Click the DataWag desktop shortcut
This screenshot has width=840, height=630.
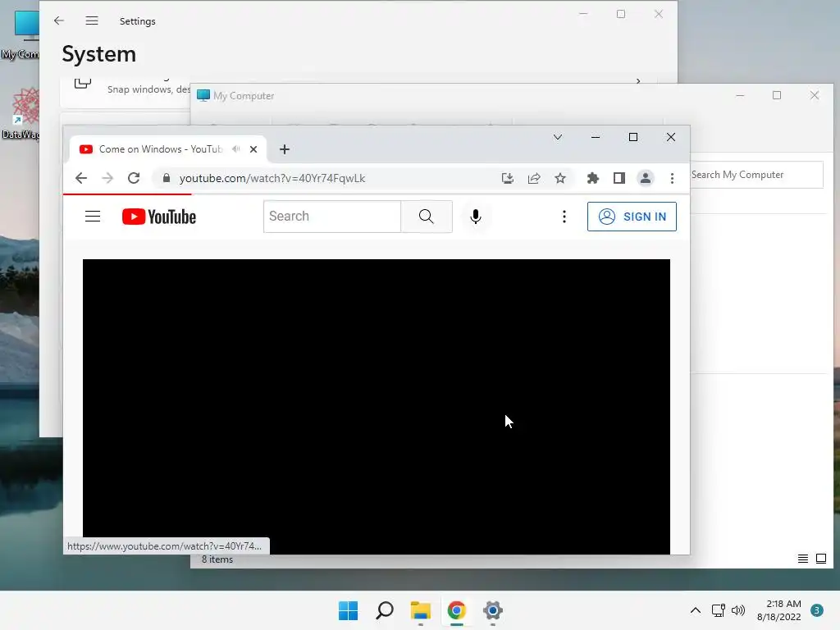21,113
